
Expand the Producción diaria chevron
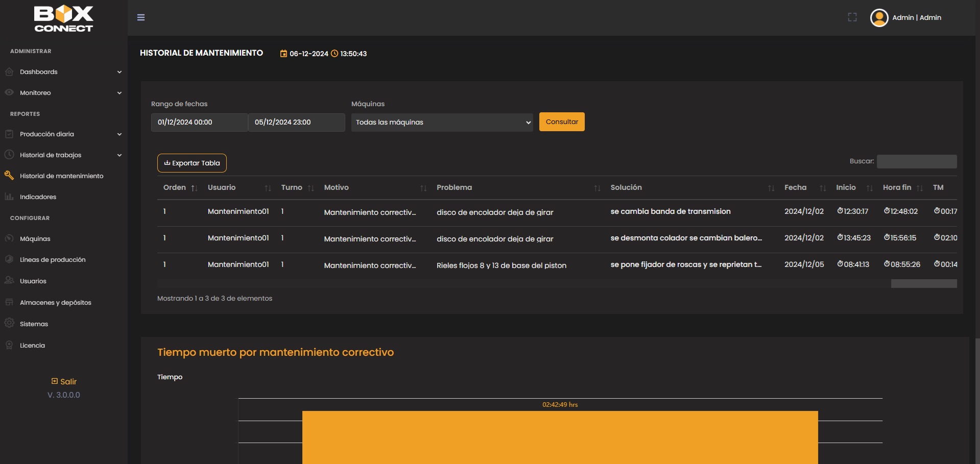click(x=119, y=134)
